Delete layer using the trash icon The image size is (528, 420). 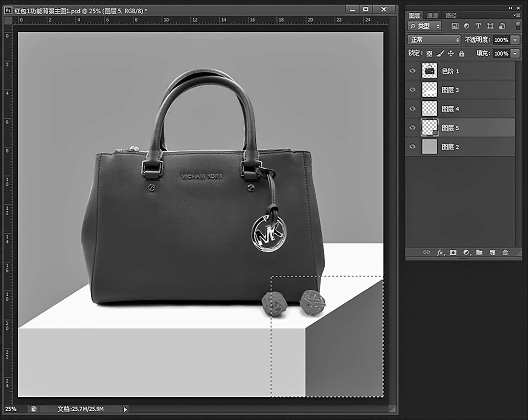coord(505,253)
